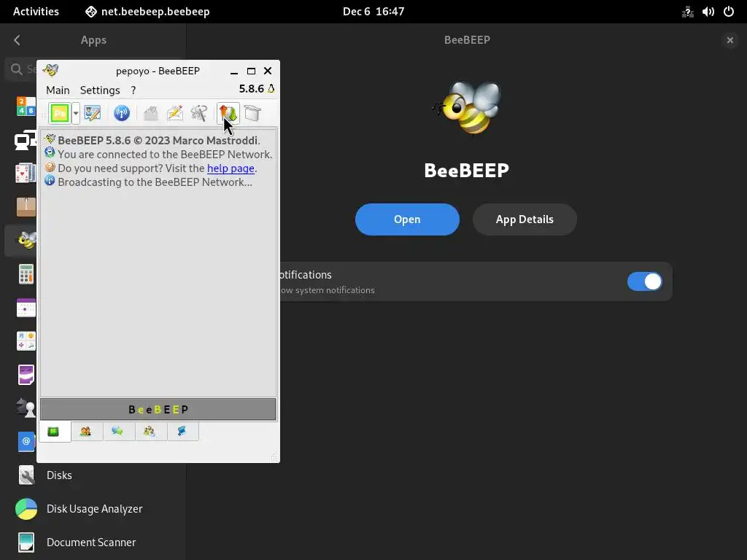The width and height of the screenshot is (747, 560).
Task: Open the Activities overview
Action: pyautogui.click(x=36, y=12)
